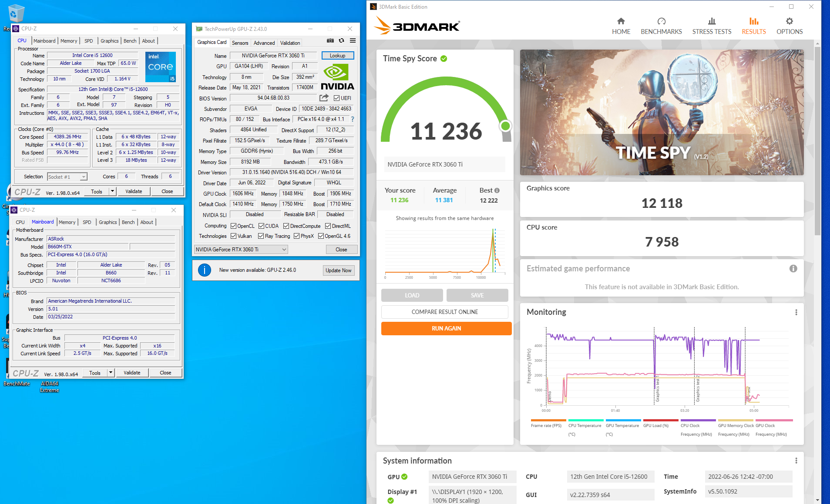Click the Lookup button in GPU-Z
This screenshot has width=830, height=504.
click(337, 56)
